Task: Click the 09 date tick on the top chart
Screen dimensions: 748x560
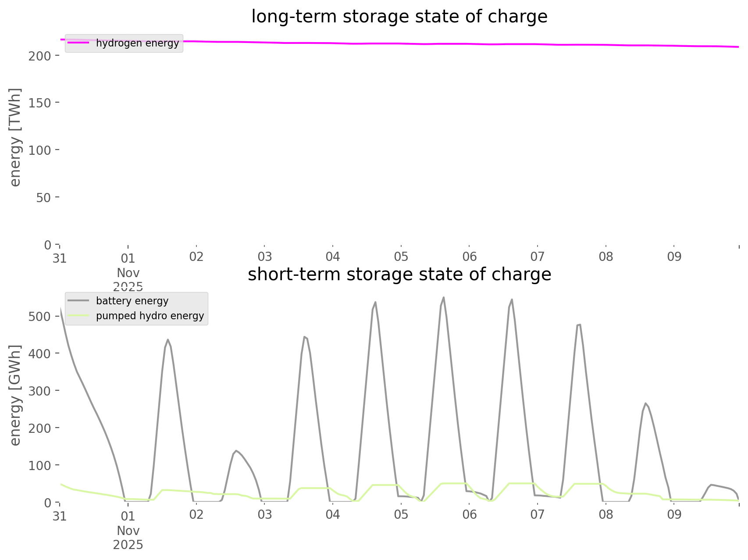Action: tap(674, 257)
